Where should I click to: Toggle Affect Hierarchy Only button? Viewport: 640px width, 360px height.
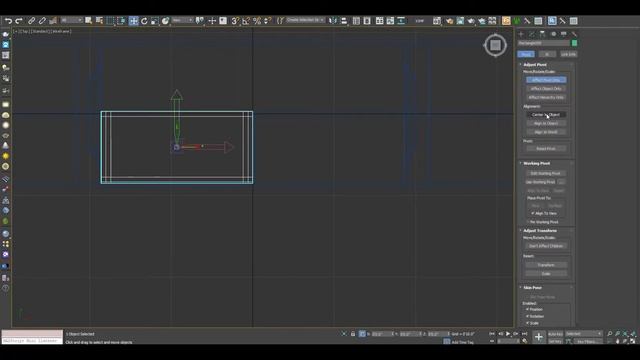coord(546,98)
